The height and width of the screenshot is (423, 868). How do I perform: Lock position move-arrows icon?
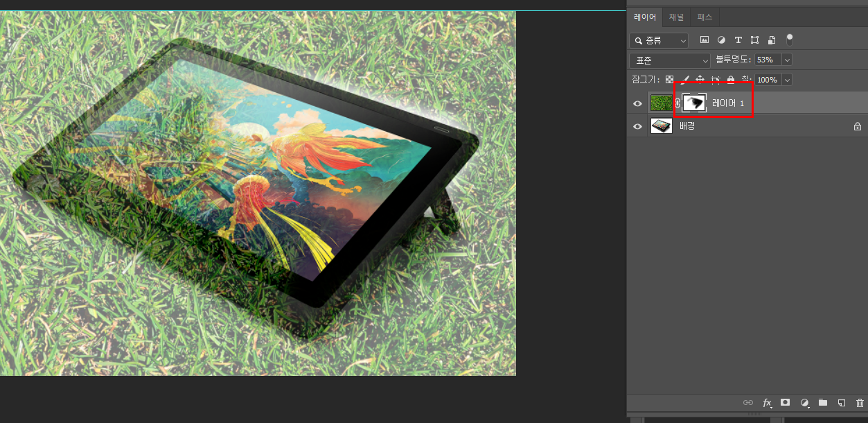[x=700, y=80]
